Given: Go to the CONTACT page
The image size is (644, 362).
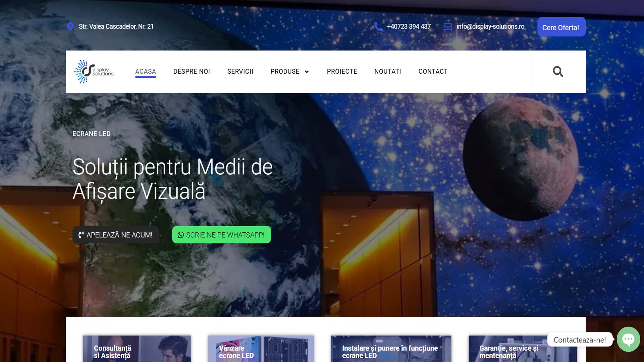Looking at the screenshot, I should 433,71.
